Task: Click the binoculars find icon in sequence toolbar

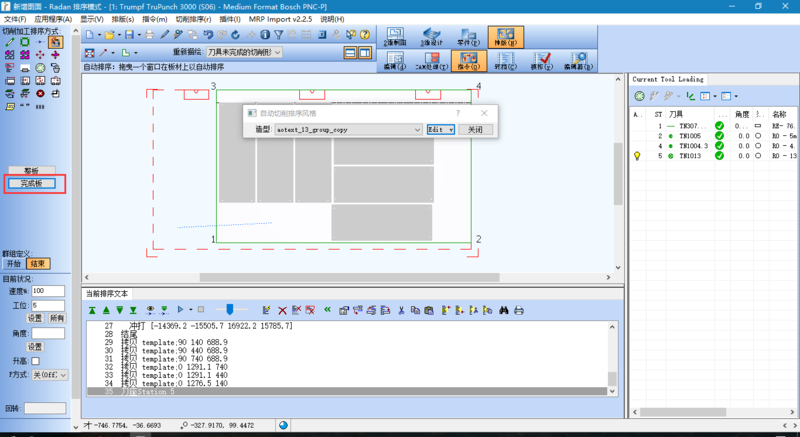Action: click(504, 311)
